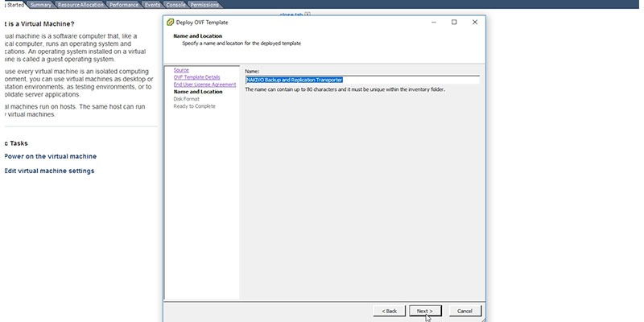Switch to the Resource Allocation tab
This screenshot has height=322, width=644.
pos(80,5)
